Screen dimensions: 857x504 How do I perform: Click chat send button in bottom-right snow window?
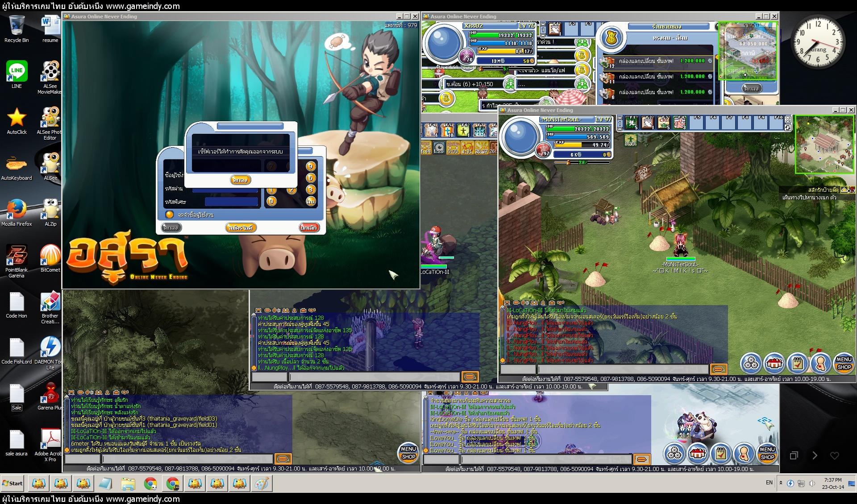[641, 459]
